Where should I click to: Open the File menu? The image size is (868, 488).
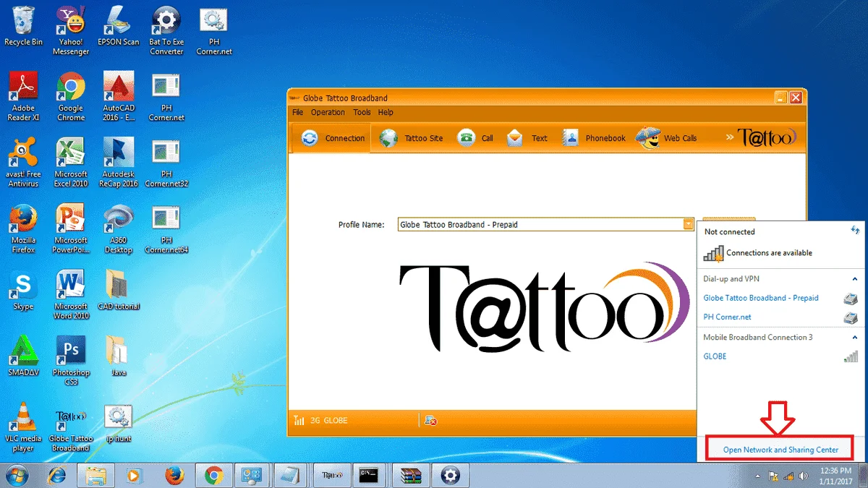(x=298, y=112)
